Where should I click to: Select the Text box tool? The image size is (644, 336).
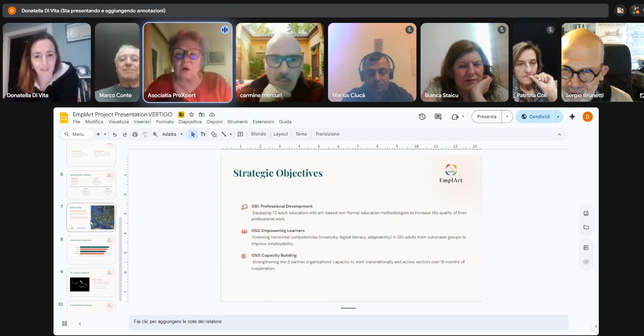click(x=203, y=134)
